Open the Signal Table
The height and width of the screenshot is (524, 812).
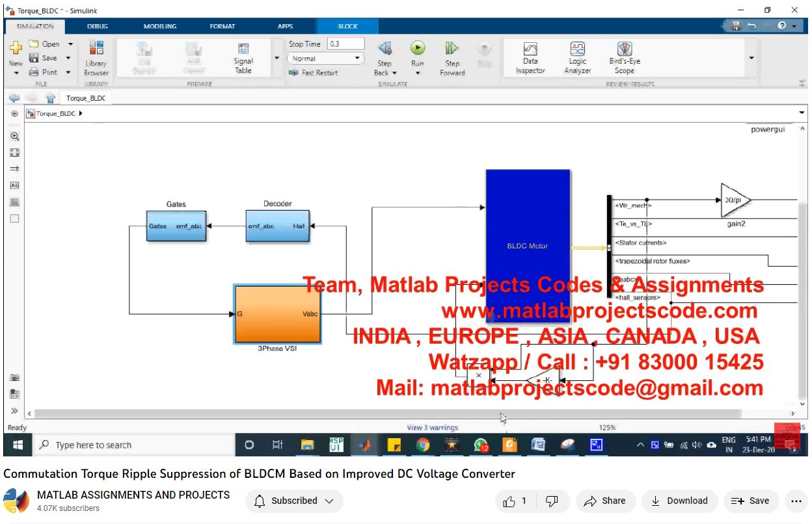point(243,57)
